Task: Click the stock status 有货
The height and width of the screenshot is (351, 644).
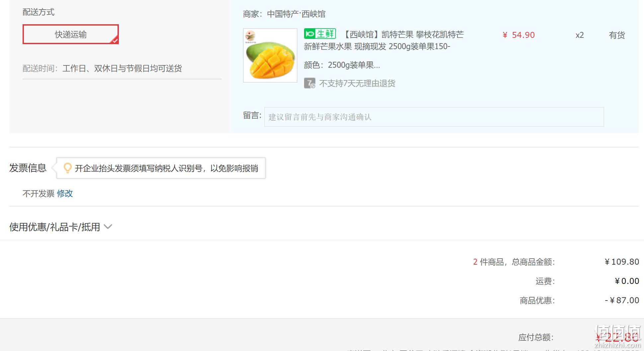Action: 617,35
